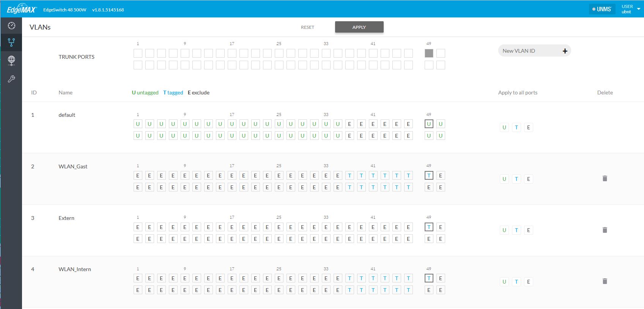Toggle trunk port 2 checkbox in bottom row
The width and height of the screenshot is (644, 309).
[138, 65]
